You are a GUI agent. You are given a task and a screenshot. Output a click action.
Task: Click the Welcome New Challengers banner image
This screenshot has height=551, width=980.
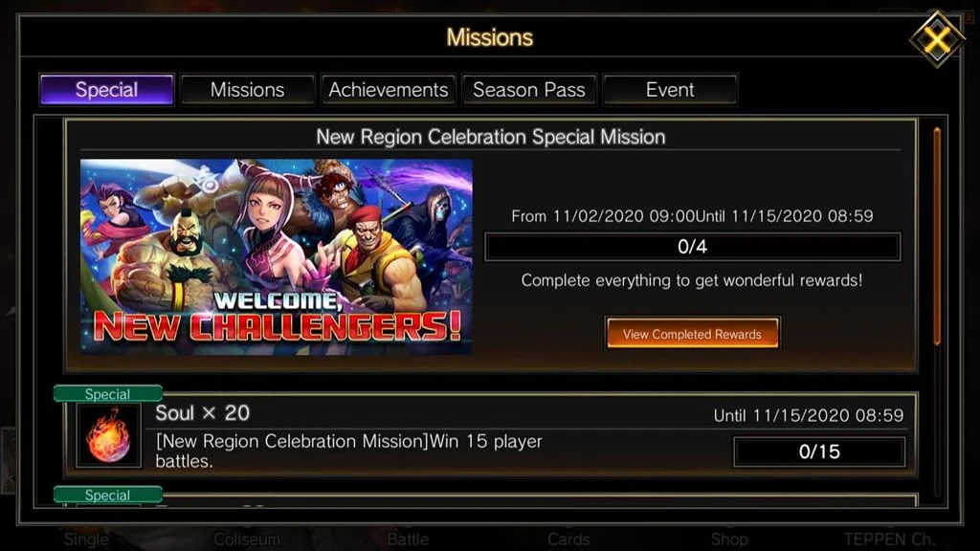277,256
